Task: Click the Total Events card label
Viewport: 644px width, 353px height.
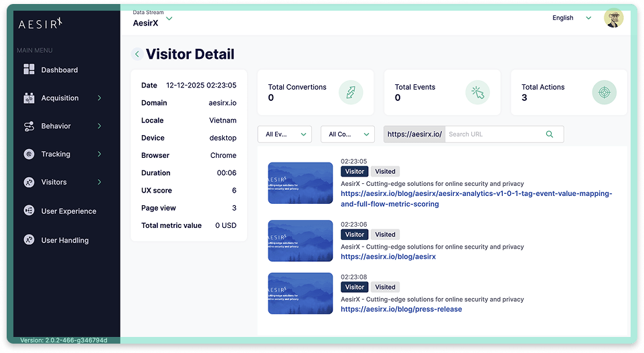Action: click(415, 87)
